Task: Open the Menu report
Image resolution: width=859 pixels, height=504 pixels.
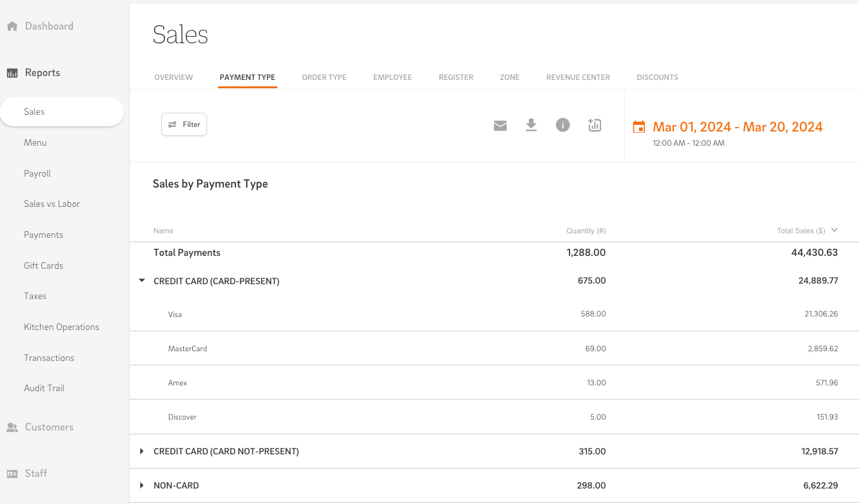Action: click(35, 142)
